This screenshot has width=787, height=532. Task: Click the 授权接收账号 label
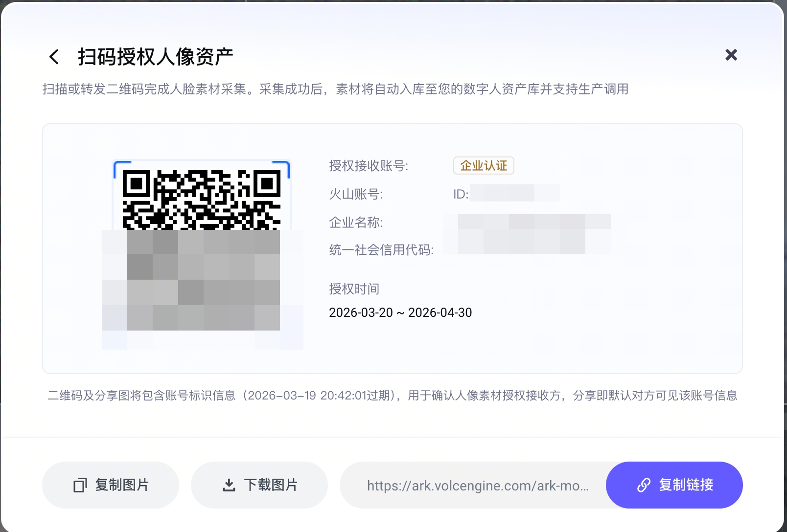tap(369, 166)
